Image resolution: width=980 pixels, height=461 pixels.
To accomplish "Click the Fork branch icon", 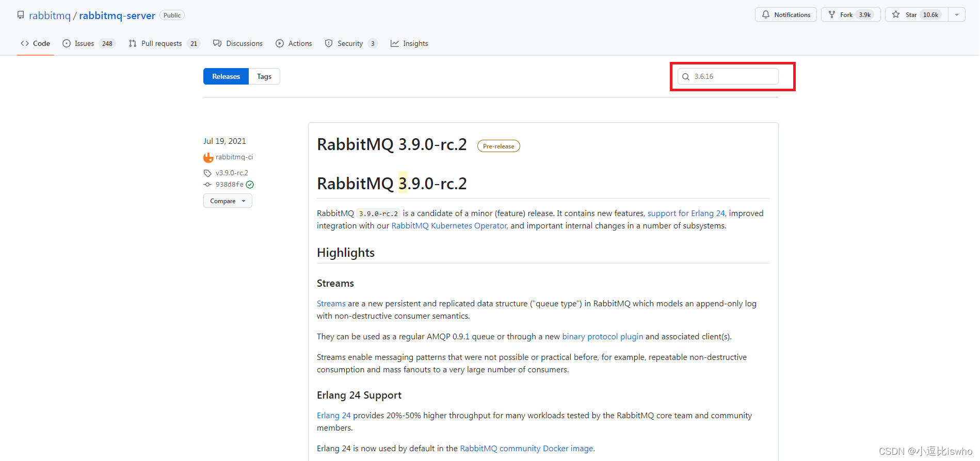I will click(832, 14).
